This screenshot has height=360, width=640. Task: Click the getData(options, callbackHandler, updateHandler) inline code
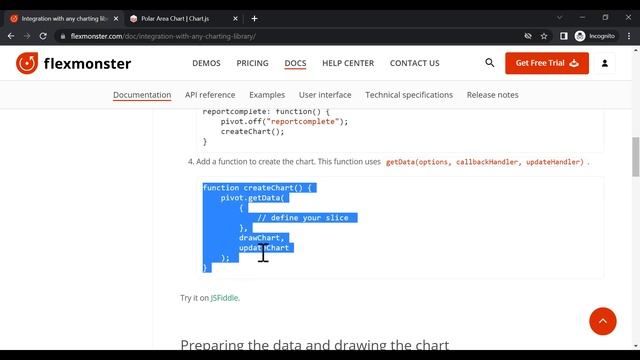click(485, 162)
